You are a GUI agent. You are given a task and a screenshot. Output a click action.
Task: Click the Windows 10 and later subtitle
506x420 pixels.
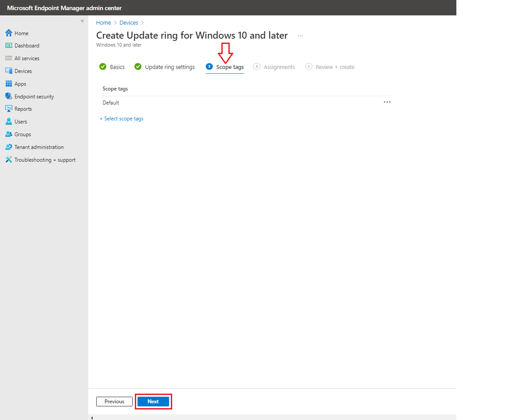pyautogui.click(x=119, y=45)
